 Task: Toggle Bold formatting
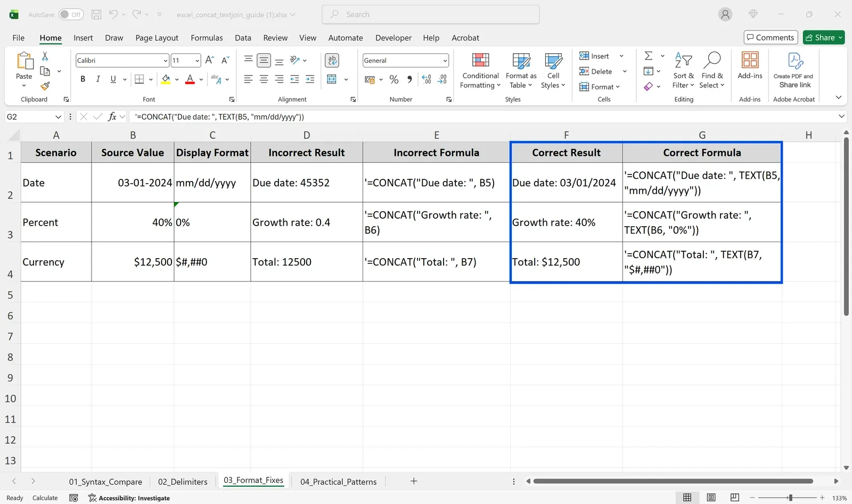[x=83, y=79]
